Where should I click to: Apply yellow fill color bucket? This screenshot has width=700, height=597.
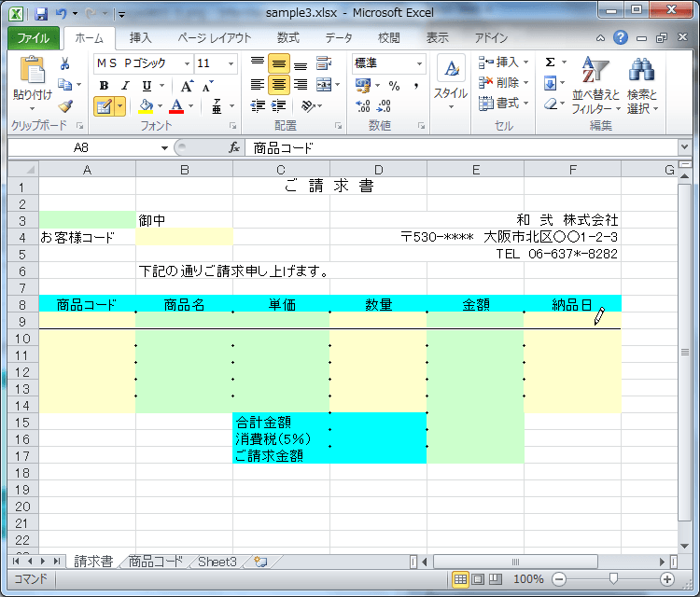tap(146, 106)
